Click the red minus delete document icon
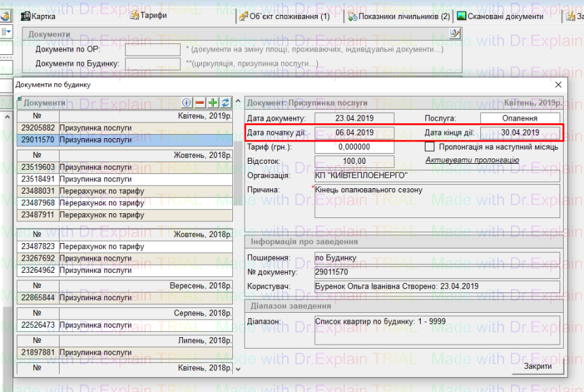584x392 pixels. 200,103
